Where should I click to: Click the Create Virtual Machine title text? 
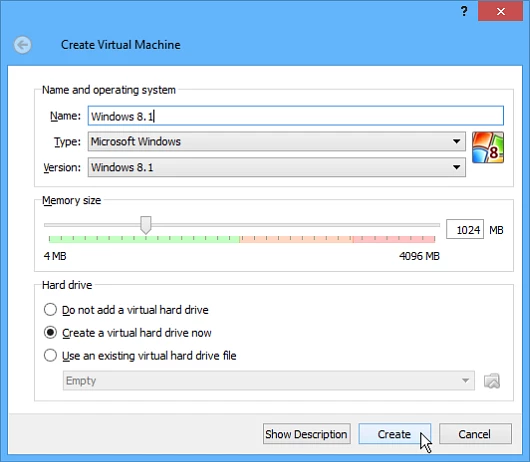click(x=121, y=45)
